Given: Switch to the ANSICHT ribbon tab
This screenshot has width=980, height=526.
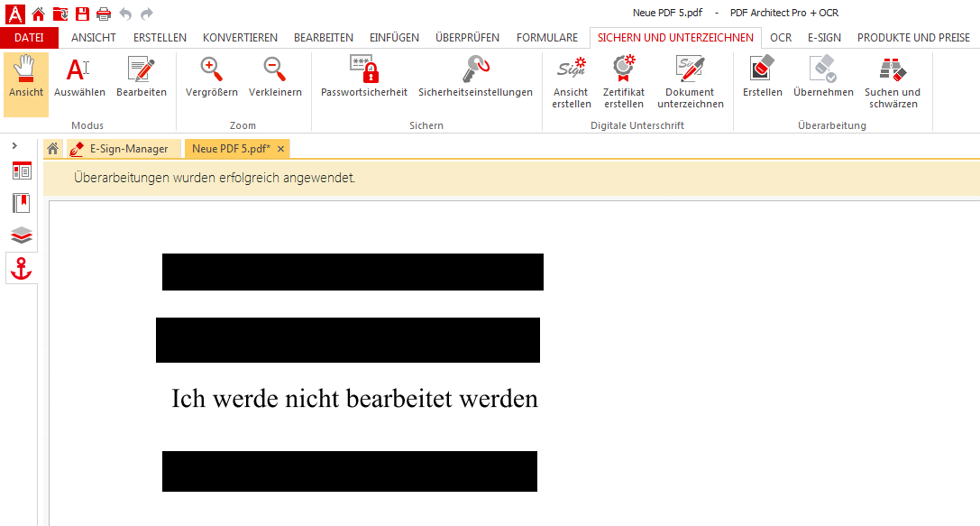Looking at the screenshot, I should point(93,38).
